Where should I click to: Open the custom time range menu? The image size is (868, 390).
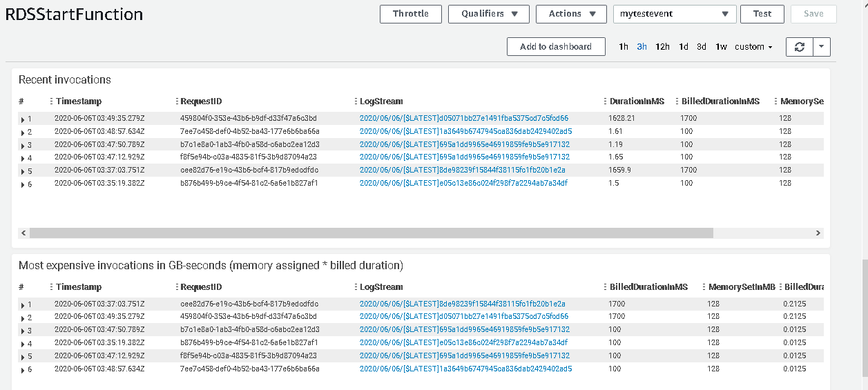click(753, 47)
